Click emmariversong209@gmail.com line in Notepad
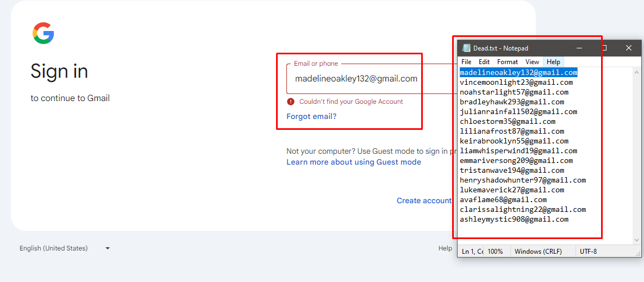Screen dimensions: 644x282 coord(516,160)
